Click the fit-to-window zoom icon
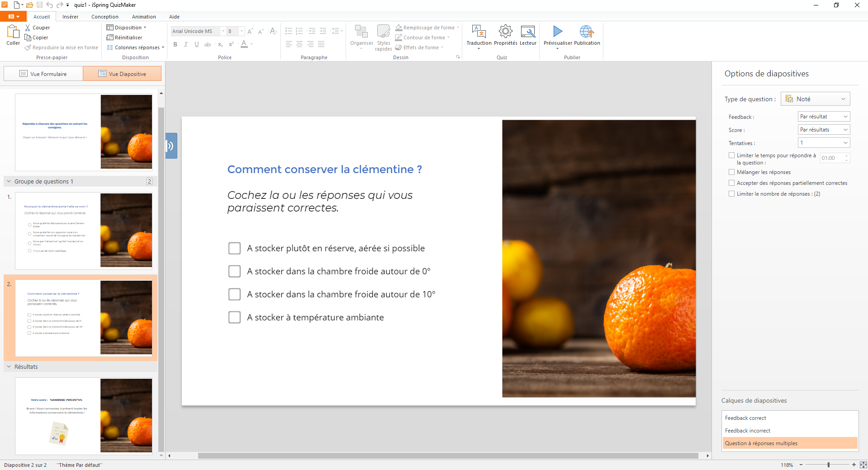Image resolution: width=868 pixels, height=470 pixels. [863, 465]
